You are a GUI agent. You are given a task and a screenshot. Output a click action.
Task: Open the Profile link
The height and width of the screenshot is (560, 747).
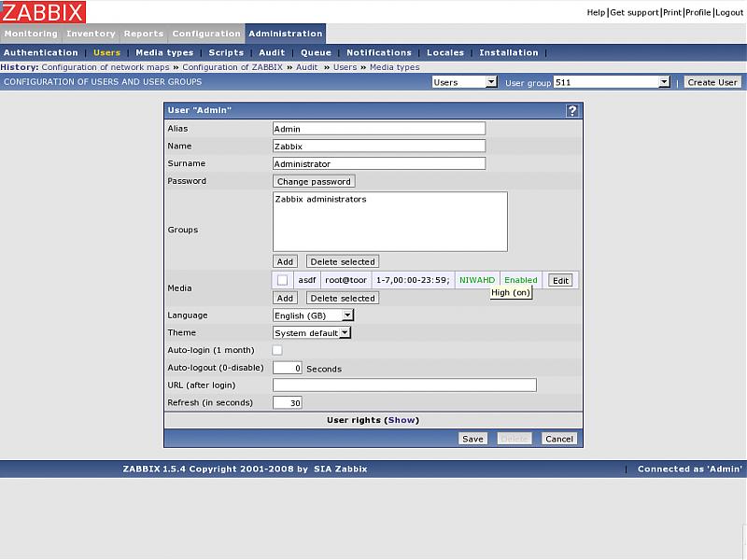[698, 12]
